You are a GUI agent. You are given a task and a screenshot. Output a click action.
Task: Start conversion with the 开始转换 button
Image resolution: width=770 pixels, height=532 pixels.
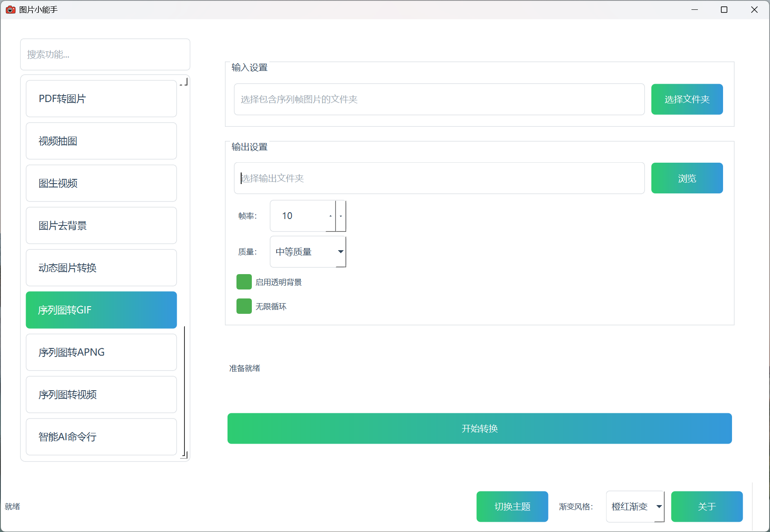pos(479,428)
